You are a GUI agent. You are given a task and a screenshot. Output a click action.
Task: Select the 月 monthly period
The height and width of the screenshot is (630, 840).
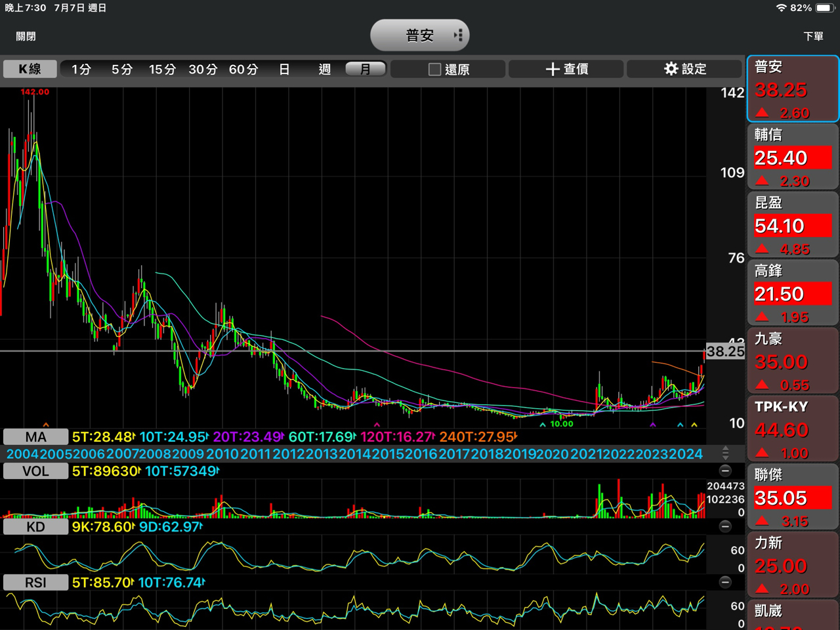(366, 69)
